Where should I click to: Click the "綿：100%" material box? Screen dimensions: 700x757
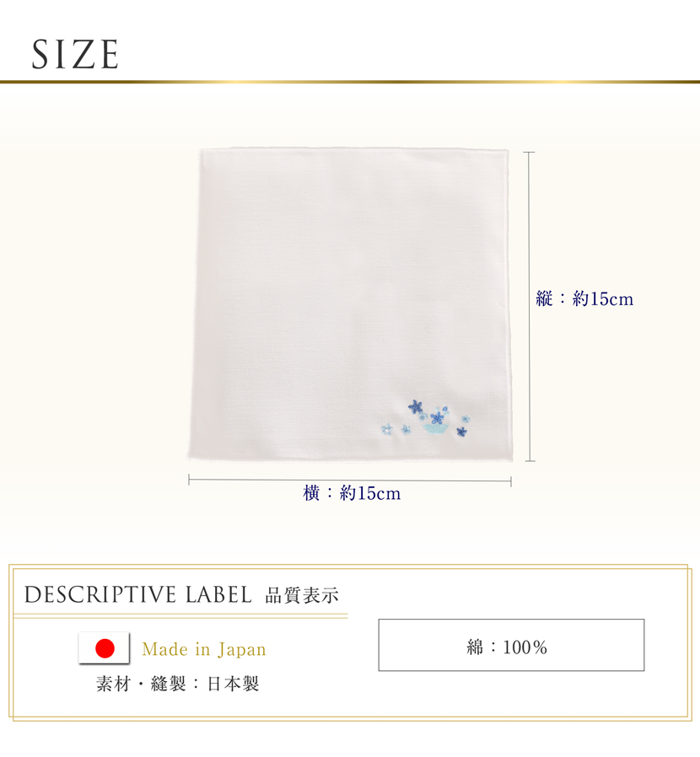point(510,645)
